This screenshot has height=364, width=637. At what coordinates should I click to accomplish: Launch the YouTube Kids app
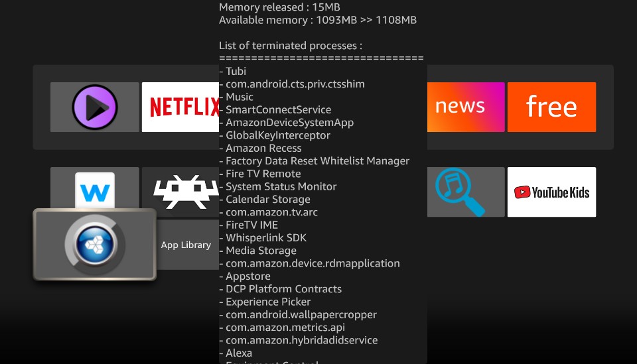(x=551, y=192)
